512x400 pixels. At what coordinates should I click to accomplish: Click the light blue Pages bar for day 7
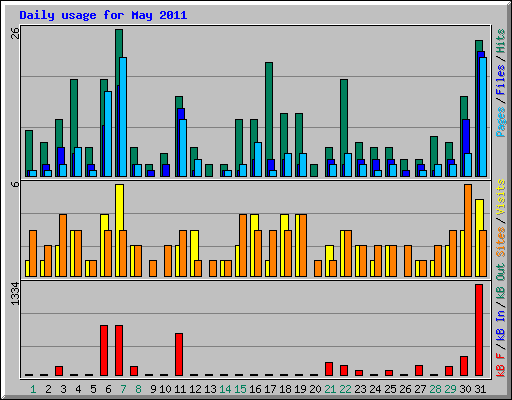pos(123,117)
